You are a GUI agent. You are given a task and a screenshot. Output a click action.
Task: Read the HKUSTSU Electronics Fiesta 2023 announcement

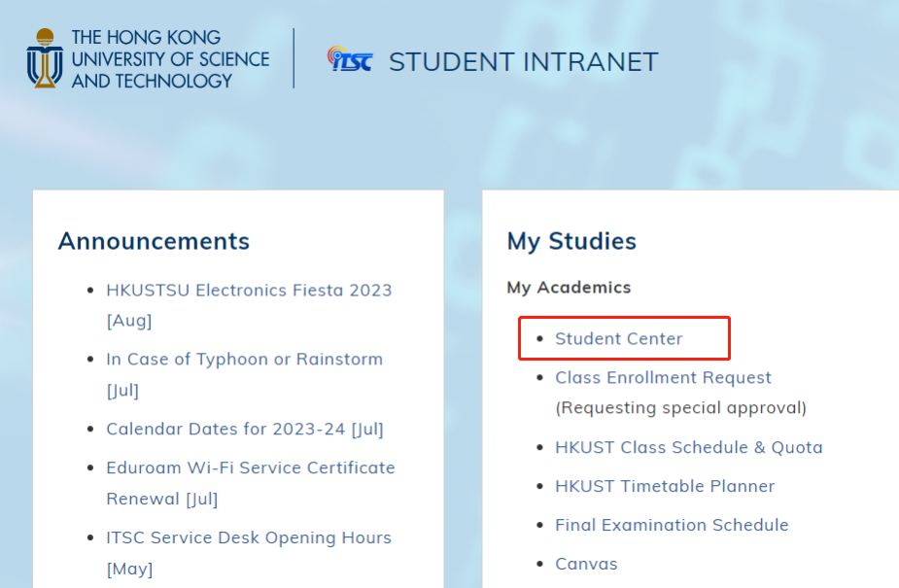pos(249,290)
